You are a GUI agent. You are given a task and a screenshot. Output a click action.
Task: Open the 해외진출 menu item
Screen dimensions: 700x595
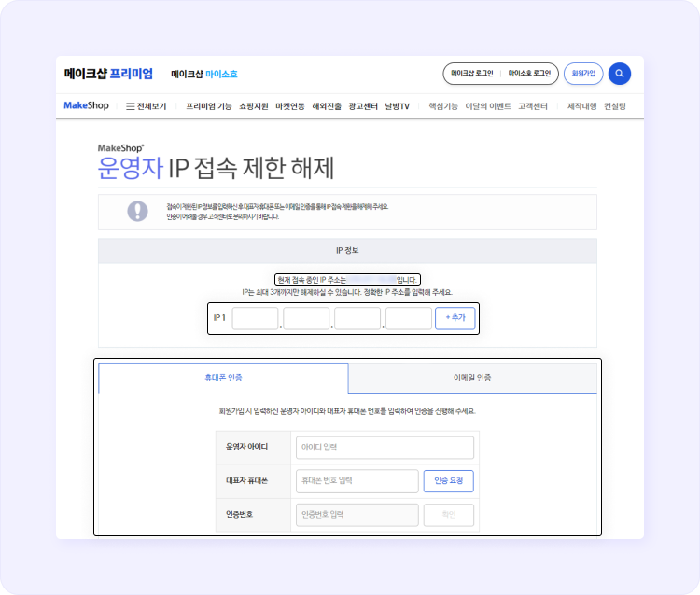[x=327, y=106]
